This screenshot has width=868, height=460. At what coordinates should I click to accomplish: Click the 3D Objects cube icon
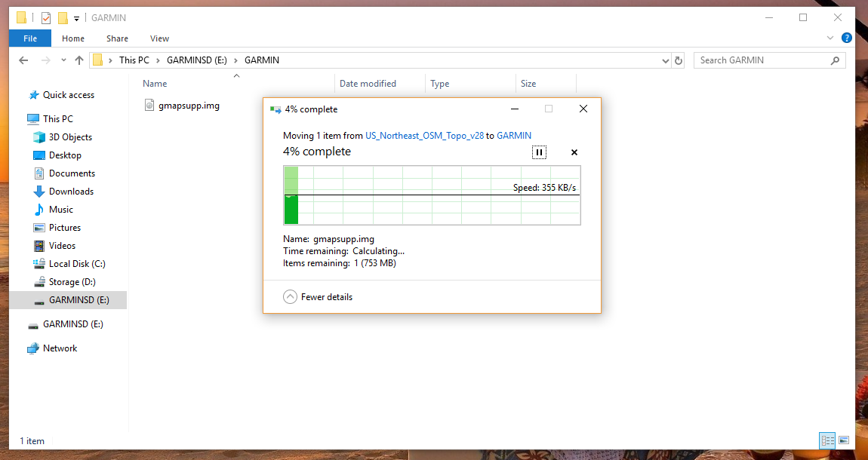click(x=38, y=137)
